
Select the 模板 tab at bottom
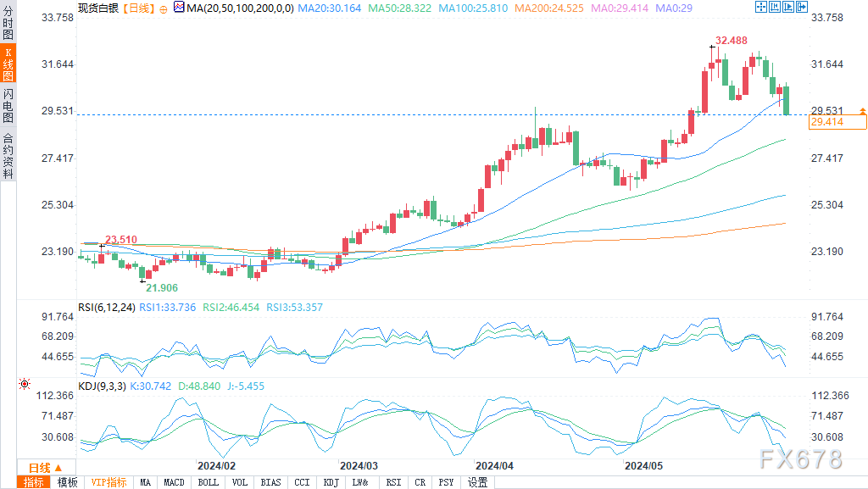[x=67, y=482]
